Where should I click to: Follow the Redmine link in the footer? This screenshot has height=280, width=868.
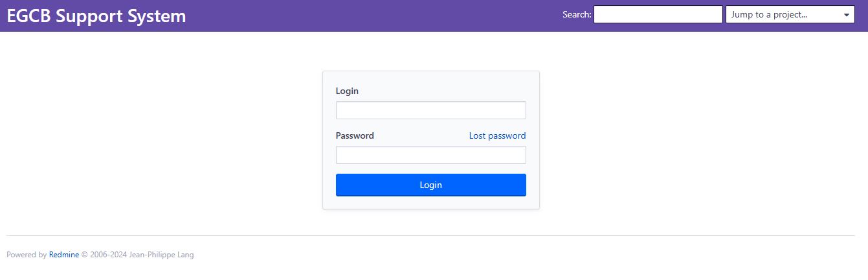click(x=63, y=255)
